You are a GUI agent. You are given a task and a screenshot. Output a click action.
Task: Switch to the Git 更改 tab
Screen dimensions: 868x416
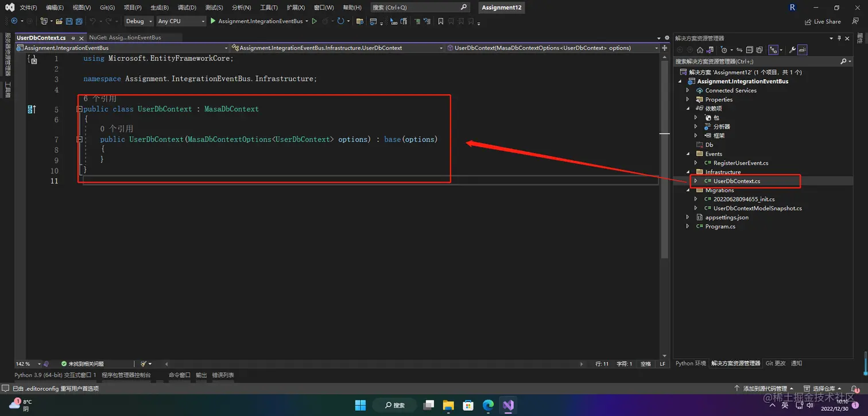[776, 363]
